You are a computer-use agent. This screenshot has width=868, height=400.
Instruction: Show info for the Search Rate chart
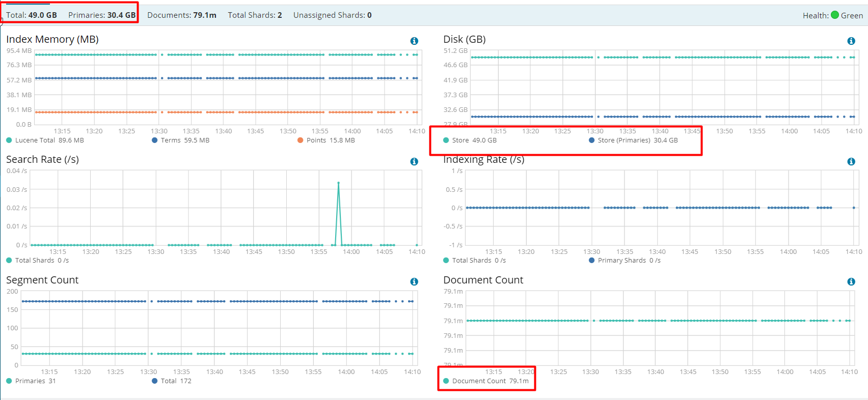coord(414,161)
